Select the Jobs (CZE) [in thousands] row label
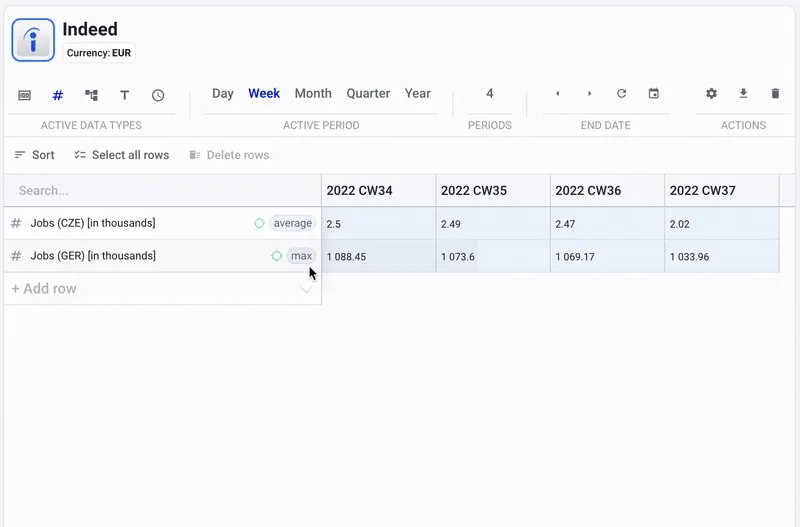Viewport: 800px width, 527px height. point(93,223)
